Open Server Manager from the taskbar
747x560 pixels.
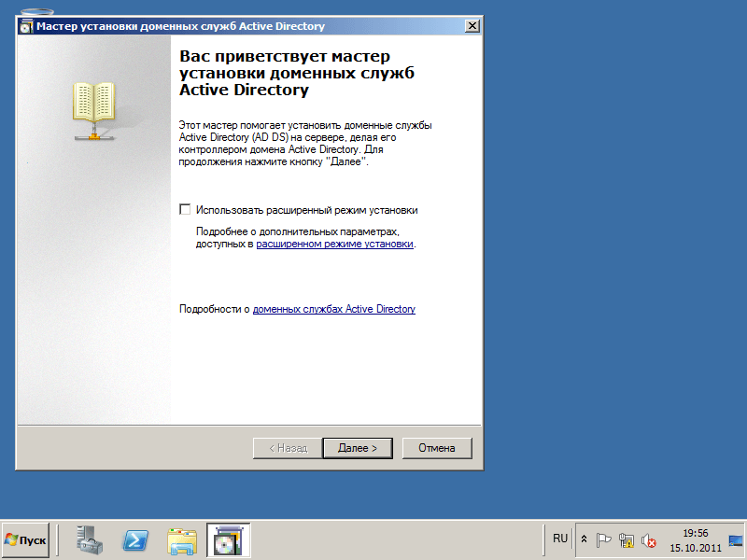click(90, 540)
